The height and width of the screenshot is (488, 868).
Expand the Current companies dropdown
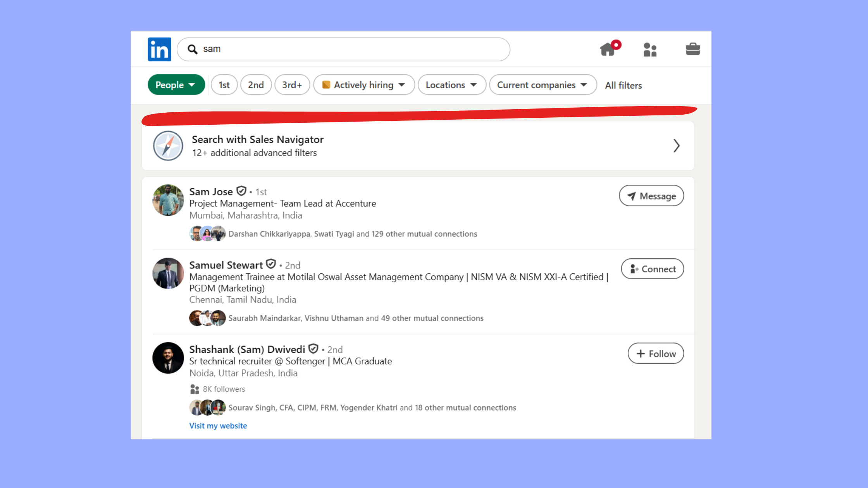coord(543,84)
